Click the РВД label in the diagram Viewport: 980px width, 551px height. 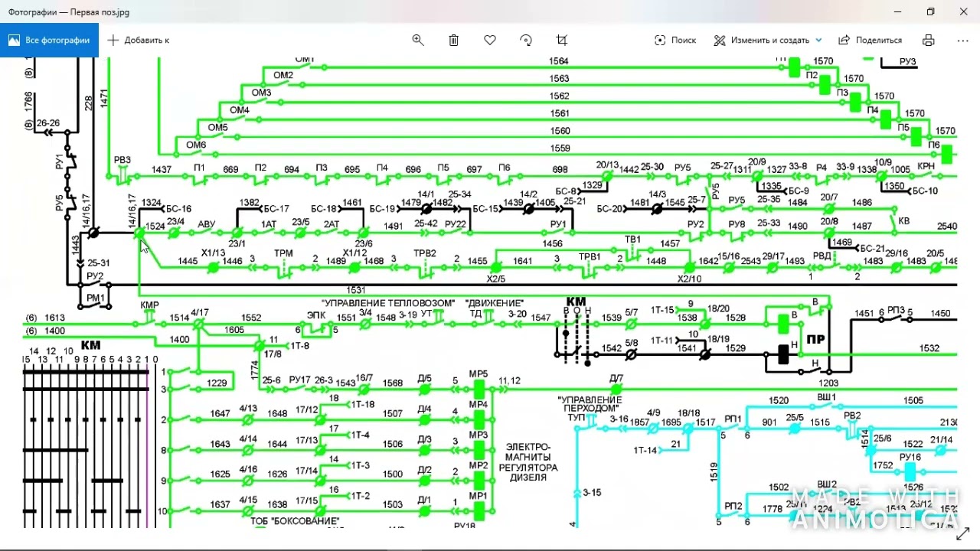coord(822,256)
